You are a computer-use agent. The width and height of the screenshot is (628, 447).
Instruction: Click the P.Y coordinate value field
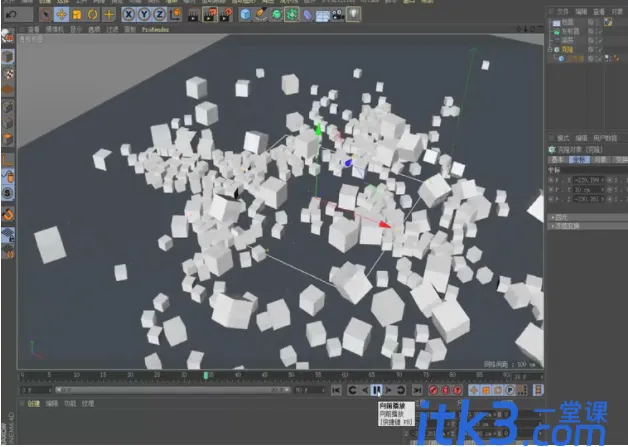(x=588, y=190)
